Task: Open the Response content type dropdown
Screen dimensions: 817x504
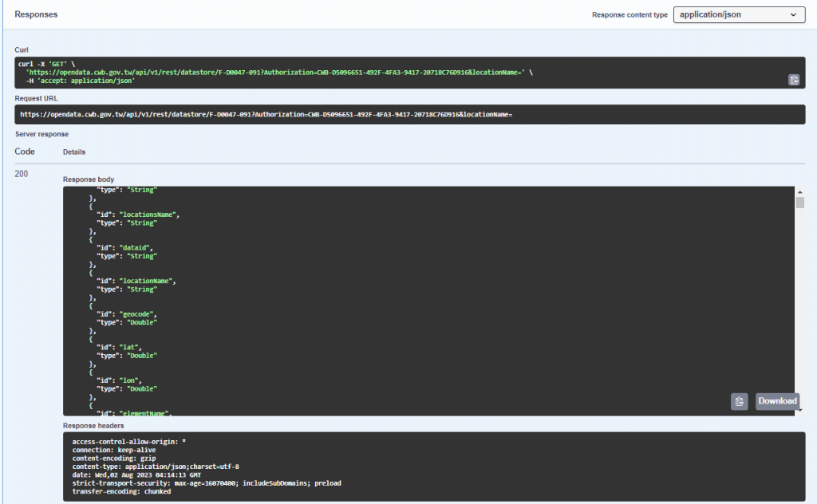Action: [739, 14]
